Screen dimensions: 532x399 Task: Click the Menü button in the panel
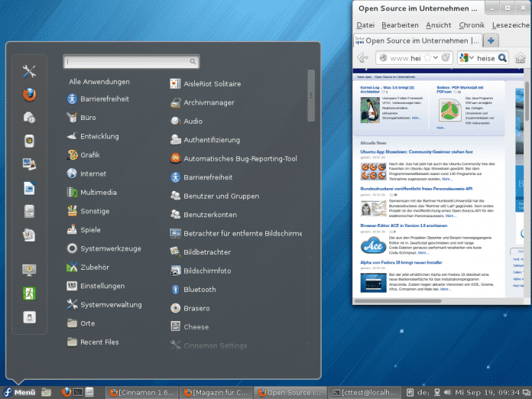click(19, 392)
